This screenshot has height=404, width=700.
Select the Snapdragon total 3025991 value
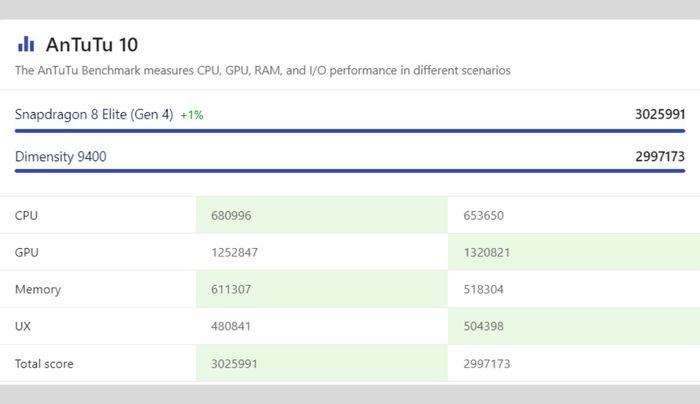click(x=660, y=114)
